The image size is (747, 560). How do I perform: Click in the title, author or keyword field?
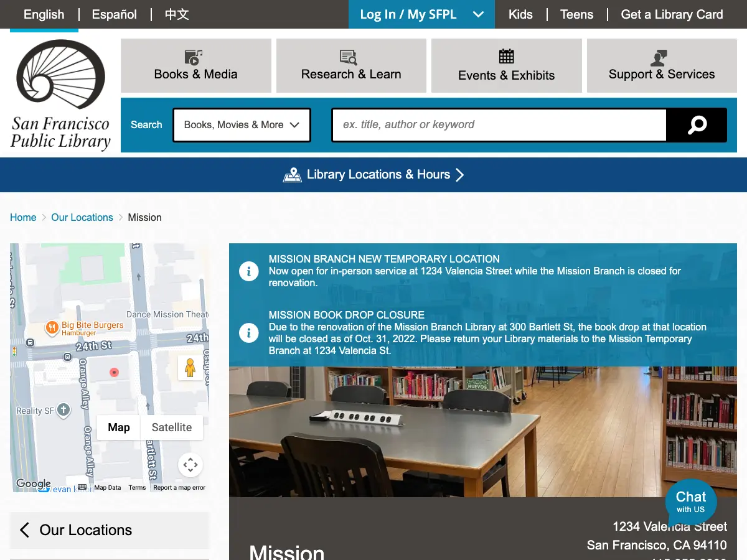(499, 125)
